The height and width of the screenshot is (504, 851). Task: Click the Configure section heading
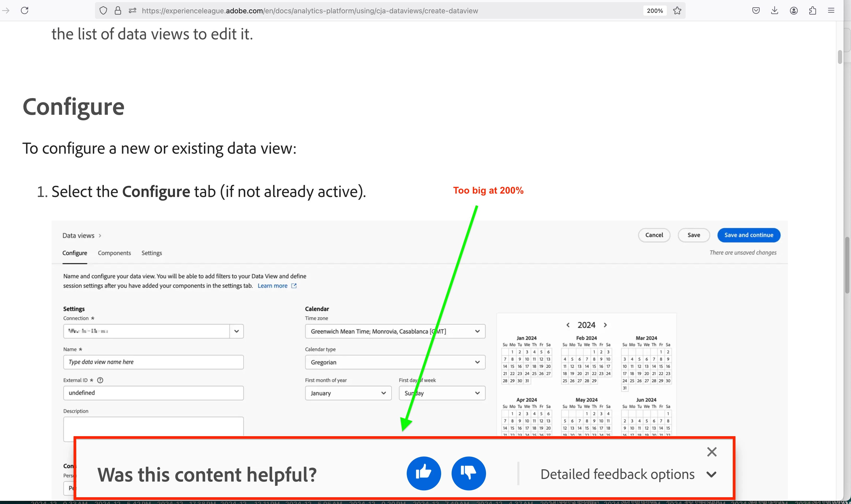coord(73,107)
